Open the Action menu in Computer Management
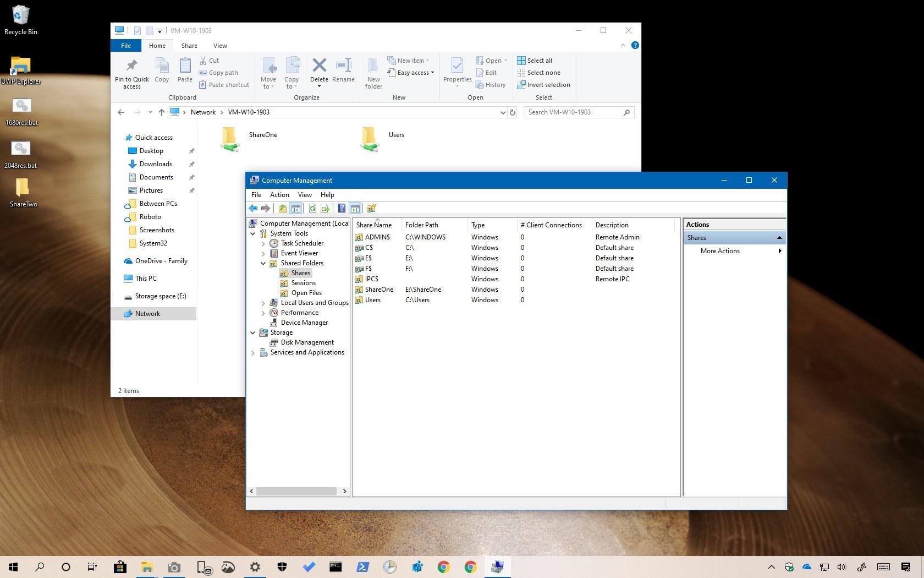 [x=279, y=195]
